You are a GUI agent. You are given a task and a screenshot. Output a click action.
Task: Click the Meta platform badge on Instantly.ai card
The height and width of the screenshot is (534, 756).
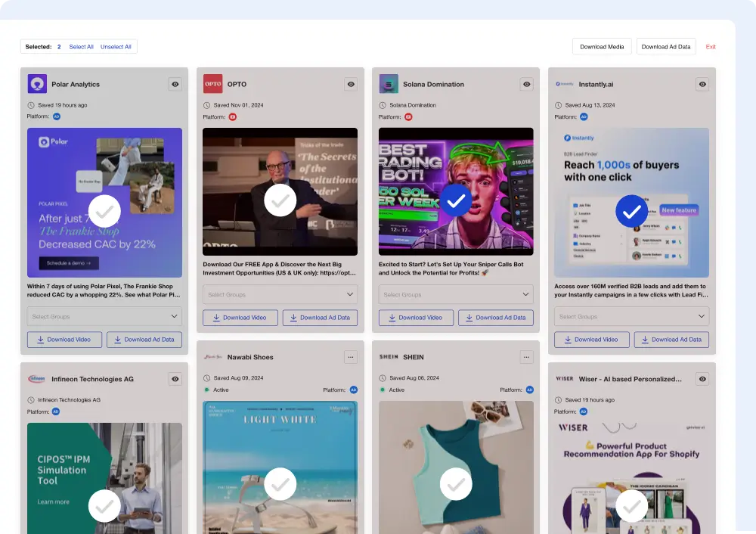point(583,116)
